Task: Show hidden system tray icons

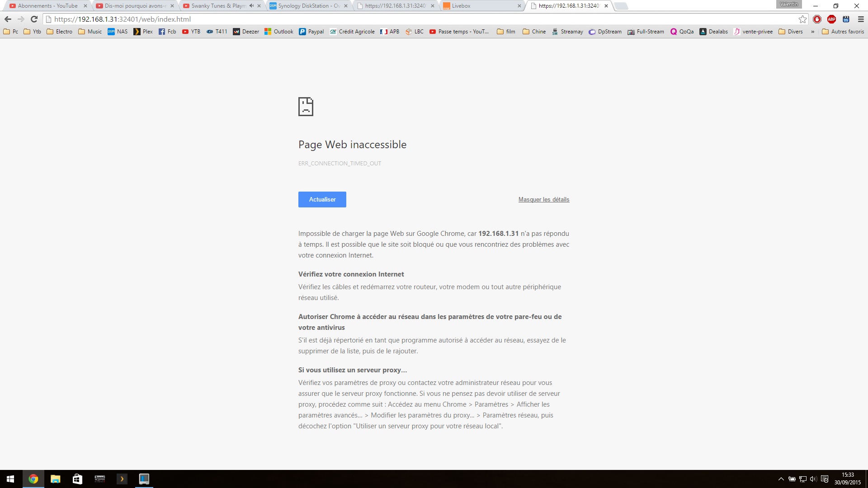Action: pyautogui.click(x=781, y=479)
